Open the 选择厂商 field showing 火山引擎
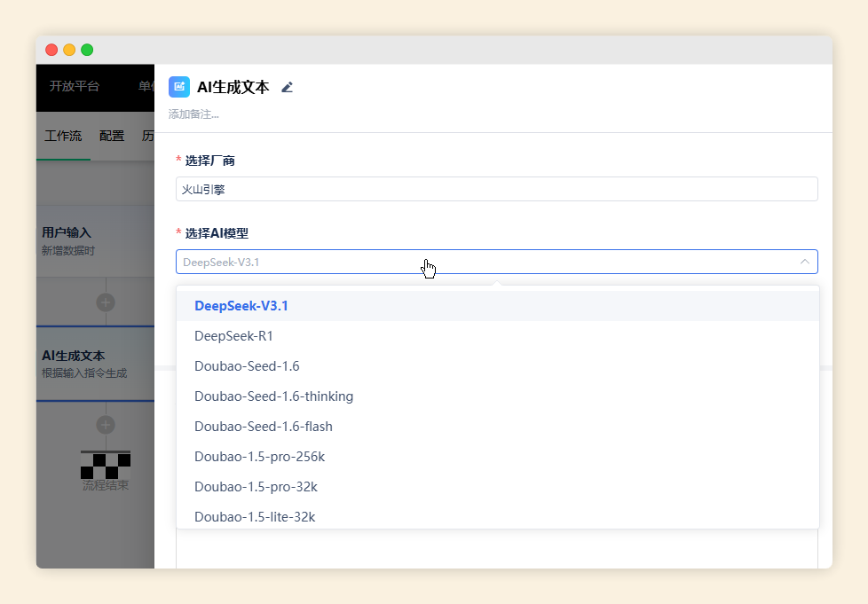Image resolution: width=868 pixels, height=604 pixels. click(496, 189)
